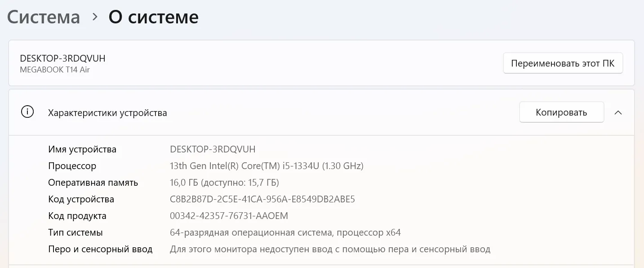Click the Код устройства GUID value
The height and width of the screenshot is (268, 644).
click(x=262, y=199)
